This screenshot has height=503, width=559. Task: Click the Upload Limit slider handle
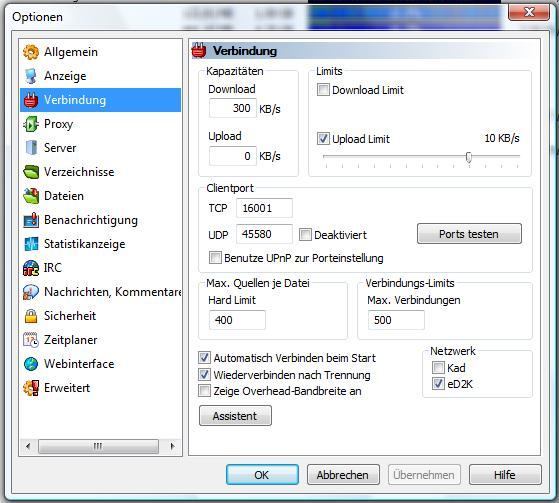pyautogui.click(x=469, y=157)
